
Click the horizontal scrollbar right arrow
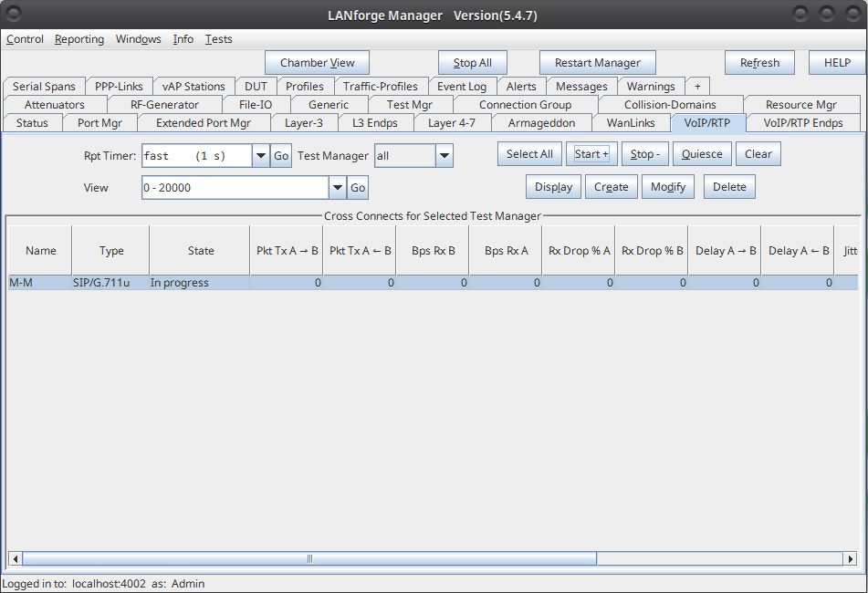click(x=851, y=558)
